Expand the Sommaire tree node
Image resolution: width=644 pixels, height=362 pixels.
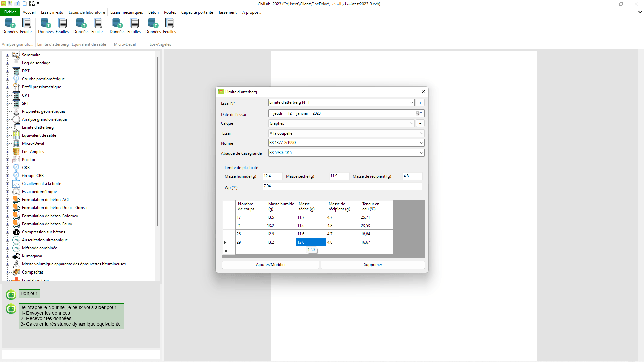tap(7, 55)
